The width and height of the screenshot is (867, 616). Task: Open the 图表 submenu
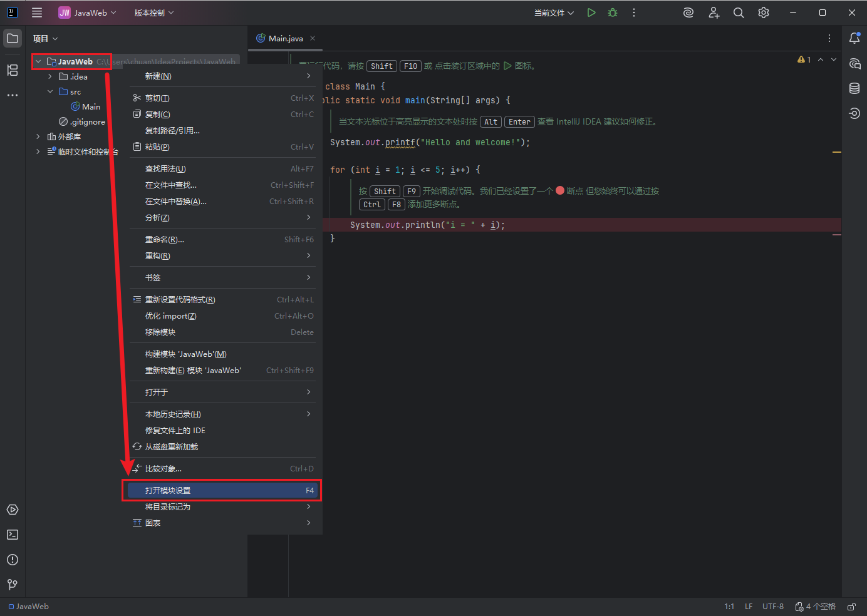(x=222, y=523)
